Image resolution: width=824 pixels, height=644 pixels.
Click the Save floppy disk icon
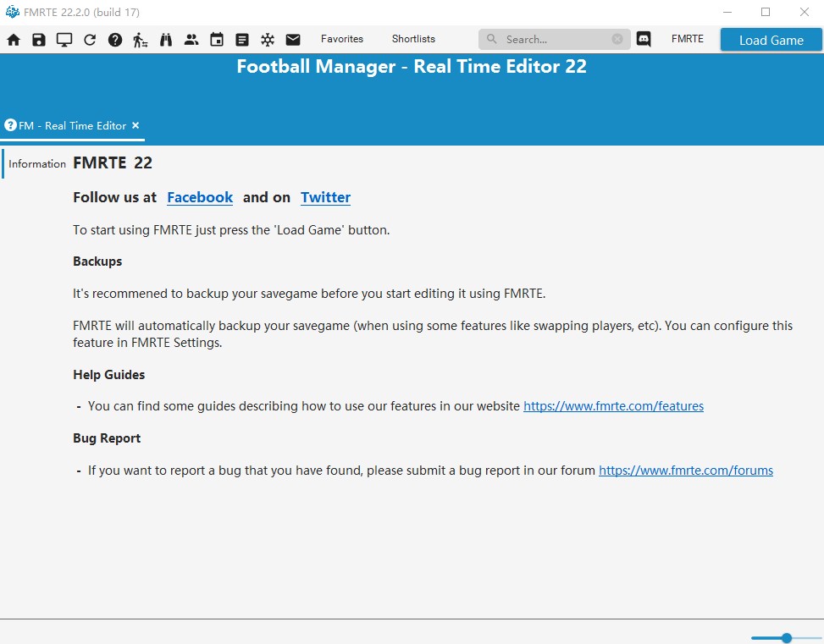click(x=39, y=40)
